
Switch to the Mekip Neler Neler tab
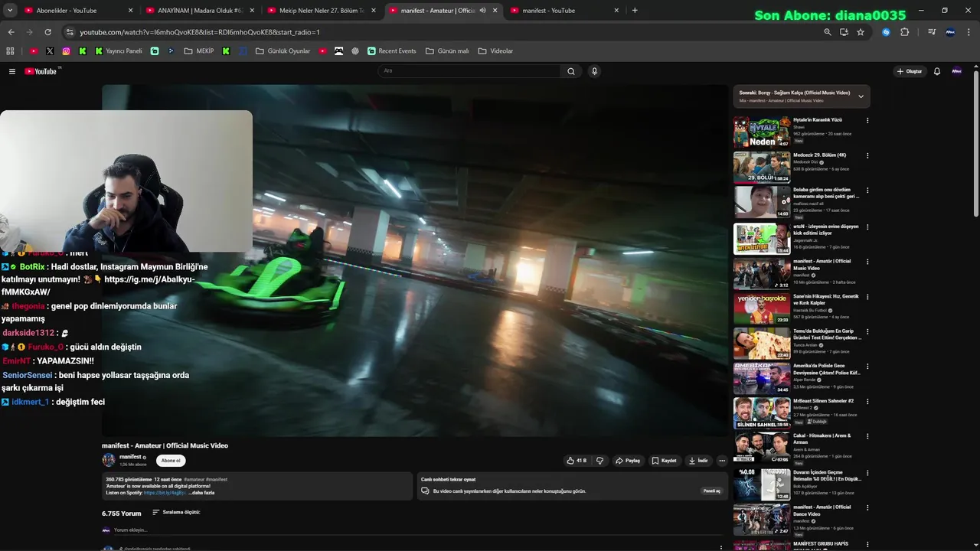point(321,11)
